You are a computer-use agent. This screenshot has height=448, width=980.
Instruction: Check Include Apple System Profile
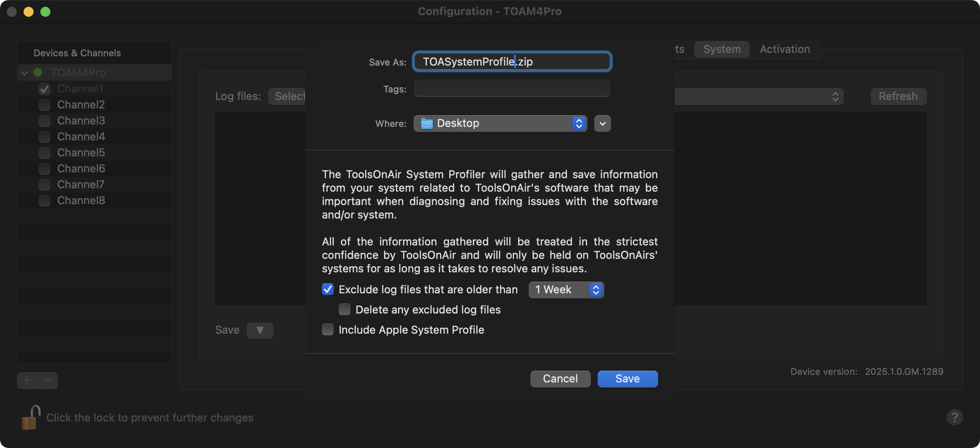click(x=328, y=330)
